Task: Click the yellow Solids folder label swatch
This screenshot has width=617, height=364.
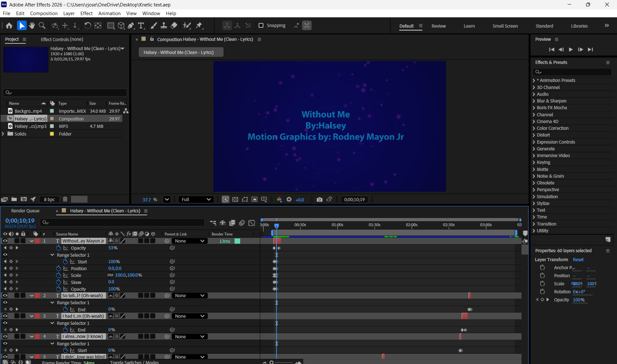Action: coord(52,134)
